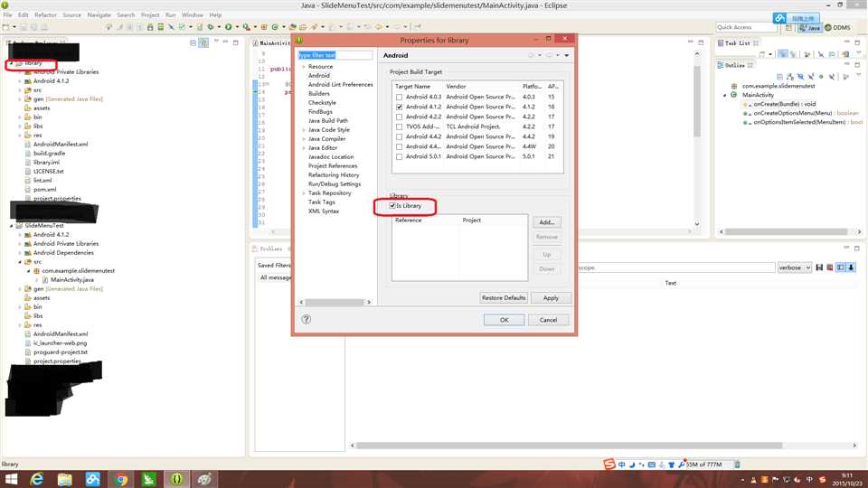Click the Open Perspective icon
This screenshot has width=868, height=488.
coord(788,27)
